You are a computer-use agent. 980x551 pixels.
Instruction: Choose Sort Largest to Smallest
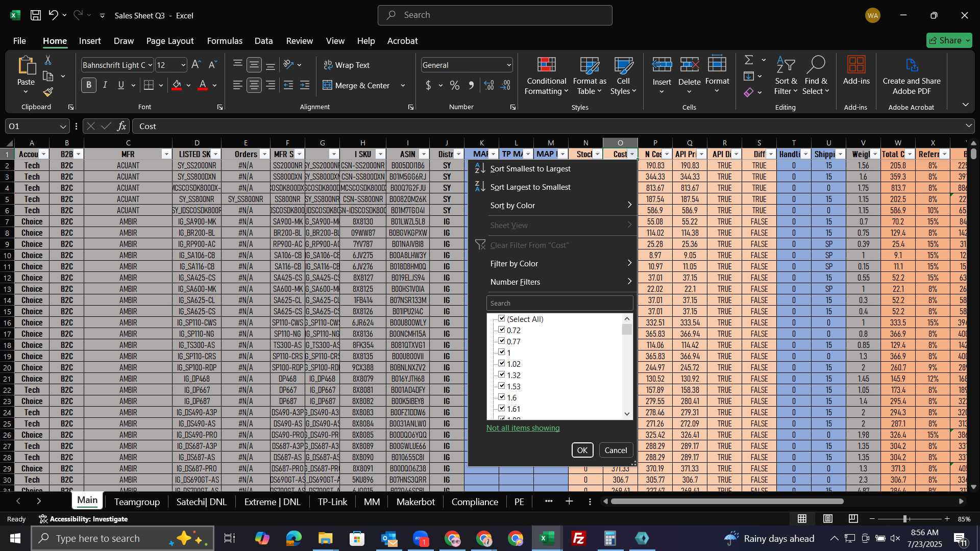pyautogui.click(x=553, y=187)
